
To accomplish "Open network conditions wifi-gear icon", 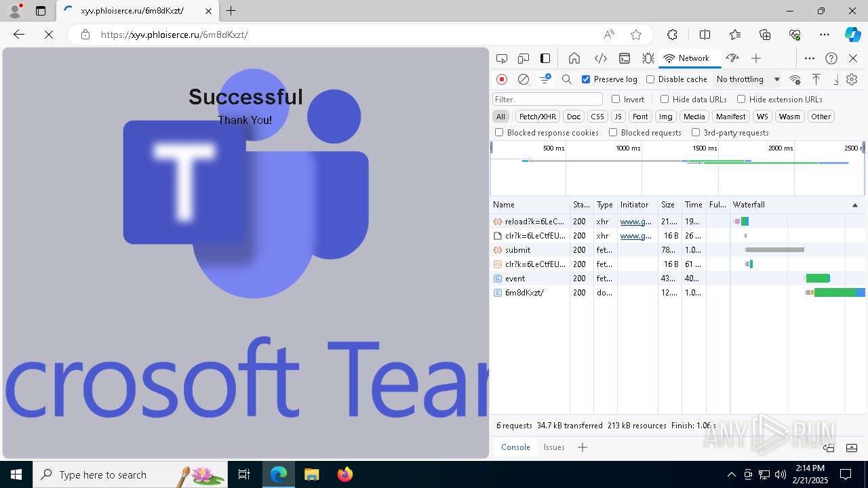I will pyautogui.click(x=795, y=79).
